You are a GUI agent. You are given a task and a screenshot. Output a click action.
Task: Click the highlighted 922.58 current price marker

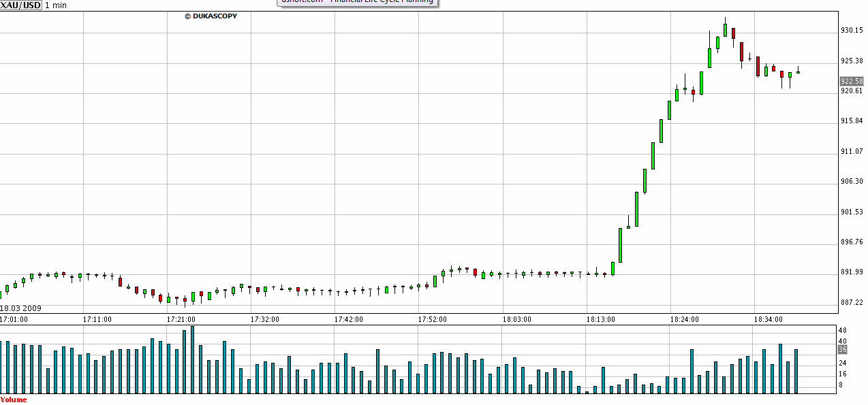pos(852,81)
